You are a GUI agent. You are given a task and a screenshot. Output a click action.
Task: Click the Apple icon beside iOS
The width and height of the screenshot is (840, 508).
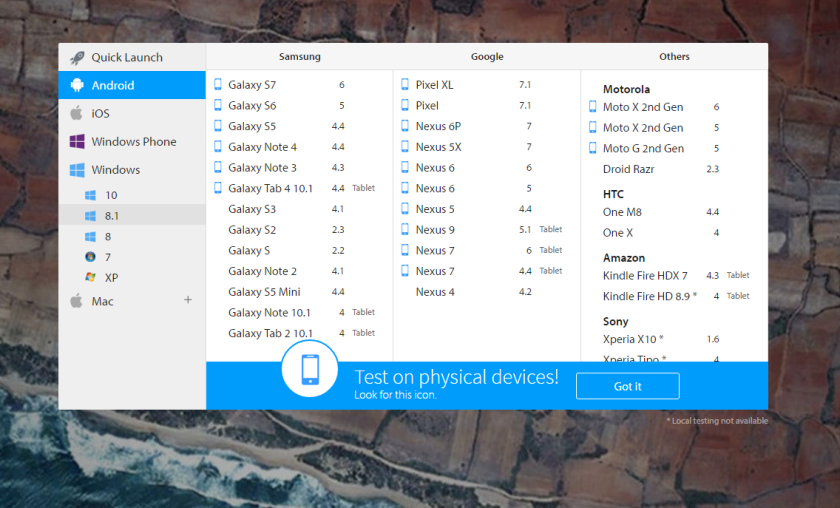click(x=77, y=113)
